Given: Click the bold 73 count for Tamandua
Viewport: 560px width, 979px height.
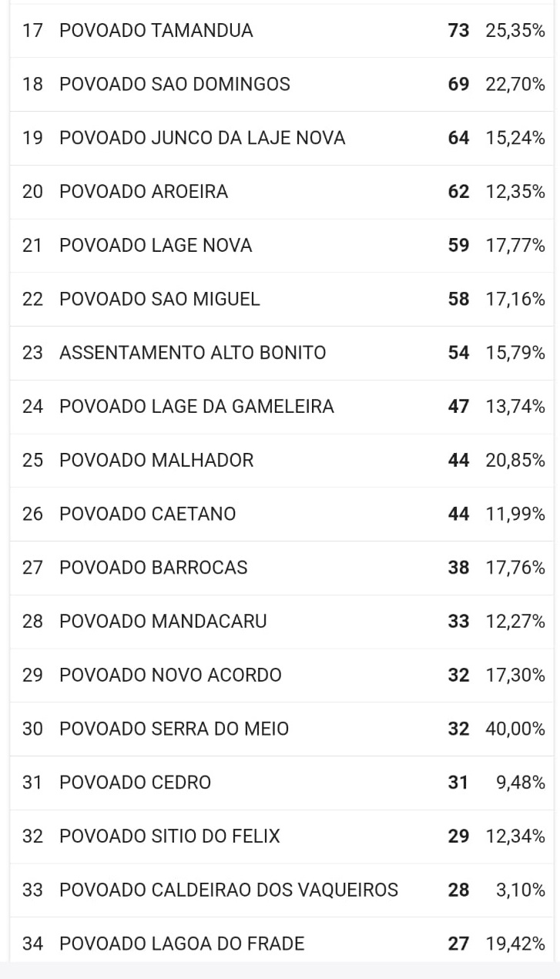Looking at the screenshot, I should coord(458,31).
